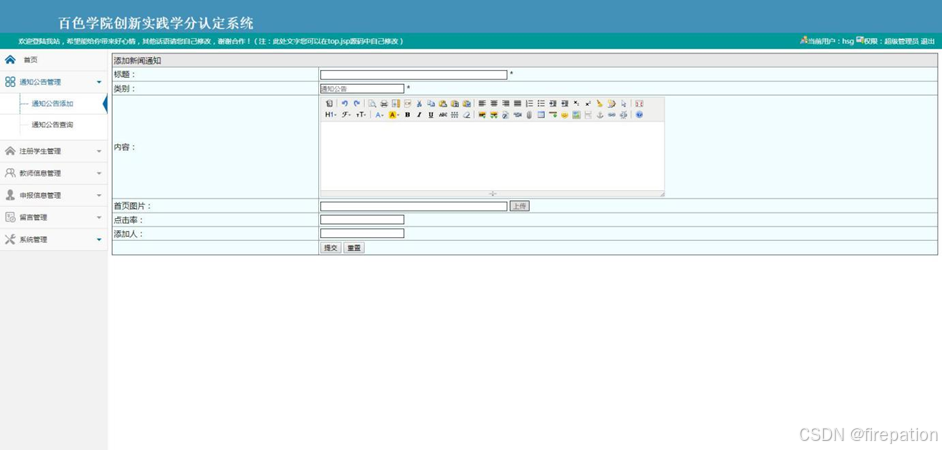Toggle editor fullscreen mode

tap(639, 103)
